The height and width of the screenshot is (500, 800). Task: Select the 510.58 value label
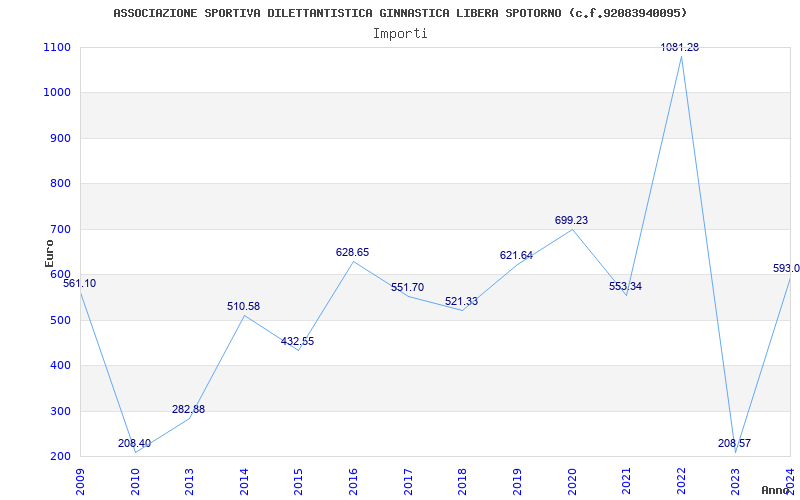pyautogui.click(x=243, y=306)
